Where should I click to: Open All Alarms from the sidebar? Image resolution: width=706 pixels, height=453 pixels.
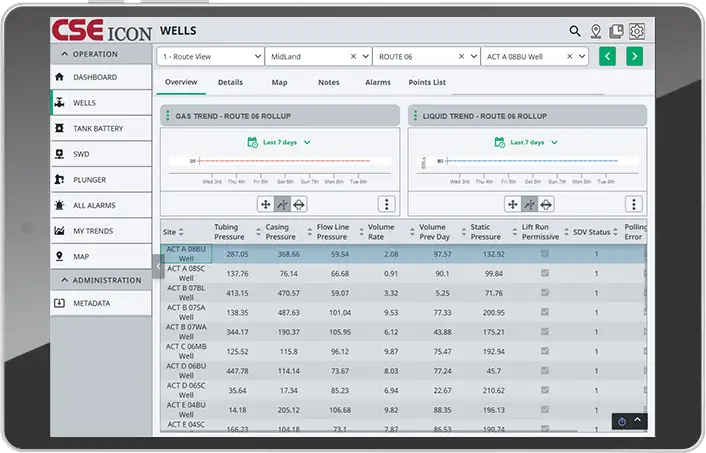(x=94, y=205)
